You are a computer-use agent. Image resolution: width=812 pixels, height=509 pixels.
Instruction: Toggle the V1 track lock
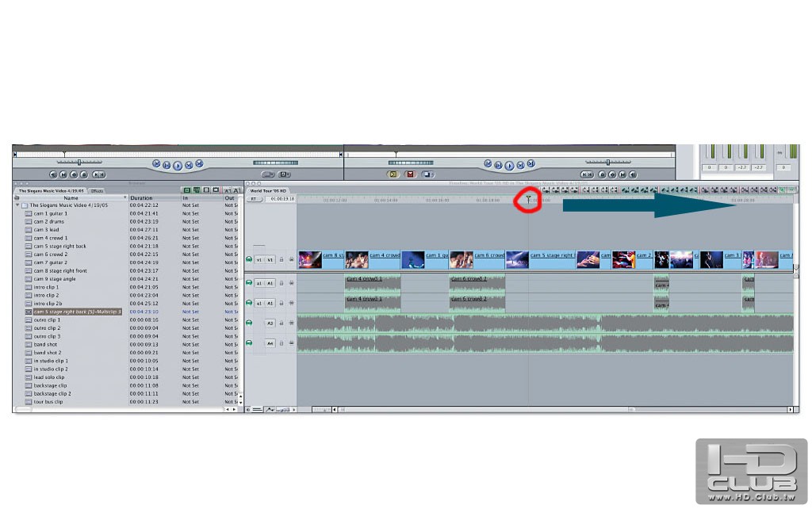(x=282, y=259)
